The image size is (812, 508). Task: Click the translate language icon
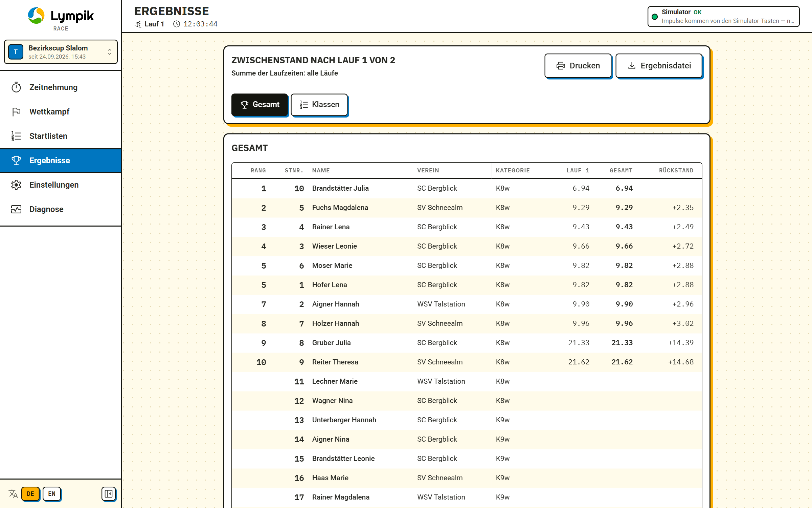(x=13, y=494)
